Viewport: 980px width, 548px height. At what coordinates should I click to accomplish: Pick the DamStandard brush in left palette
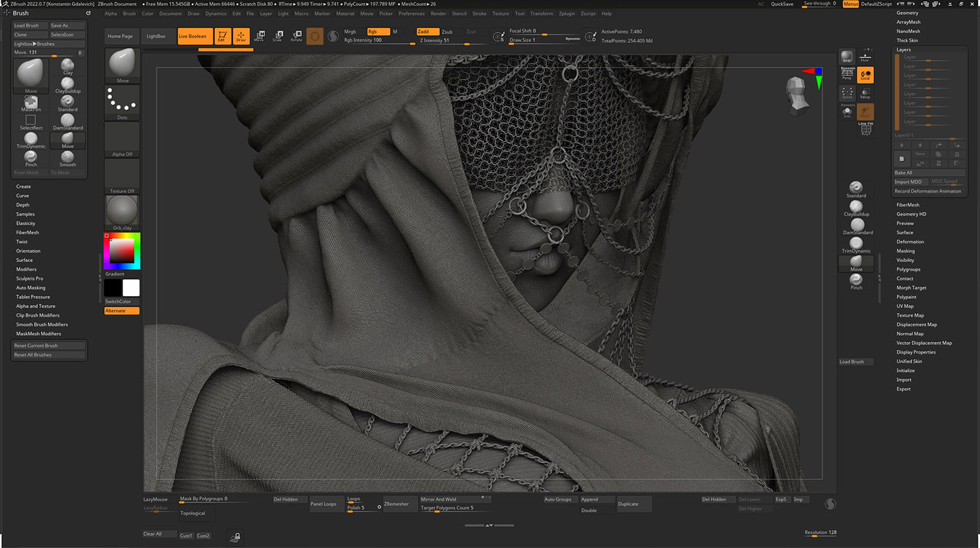(x=67, y=121)
